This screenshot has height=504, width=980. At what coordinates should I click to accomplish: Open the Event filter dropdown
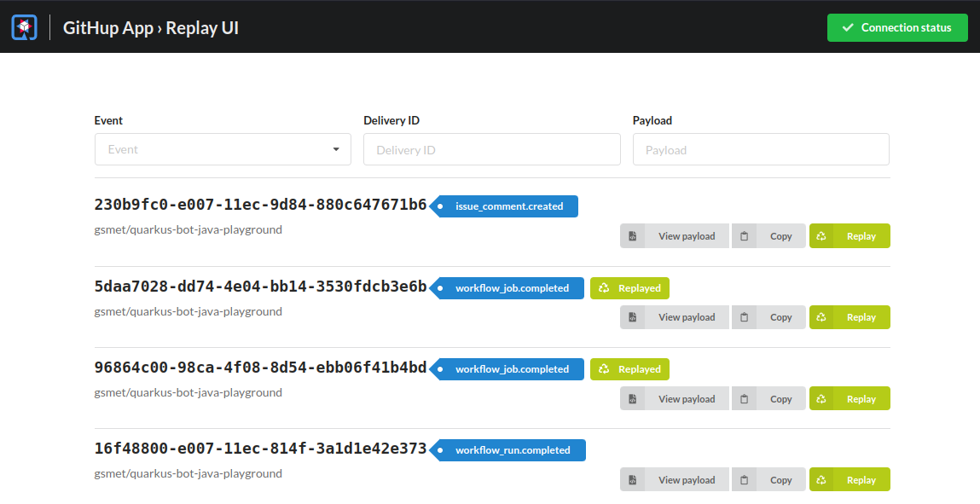pyautogui.click(x=222, y=149)
